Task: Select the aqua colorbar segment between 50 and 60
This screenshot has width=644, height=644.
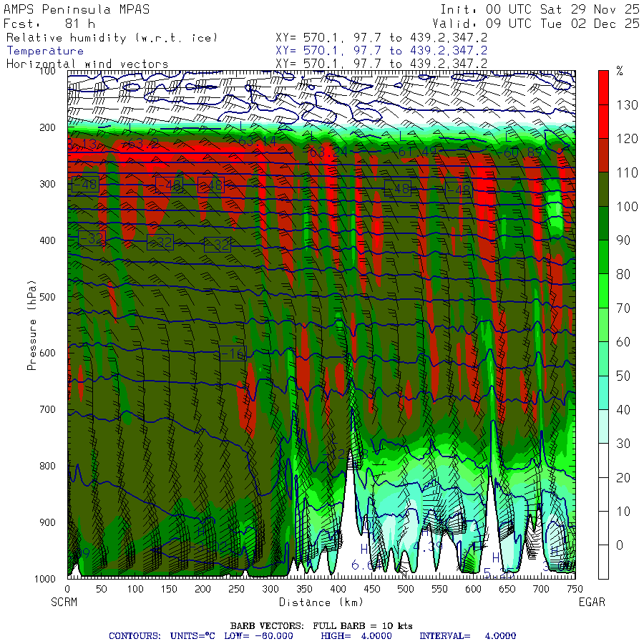Action: point(603,358)
